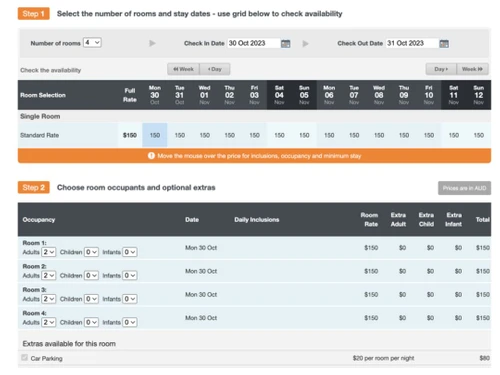Viewport: 500px width, 375px height.
Task: Click the Check Out Date field
Action: (412, 43)
